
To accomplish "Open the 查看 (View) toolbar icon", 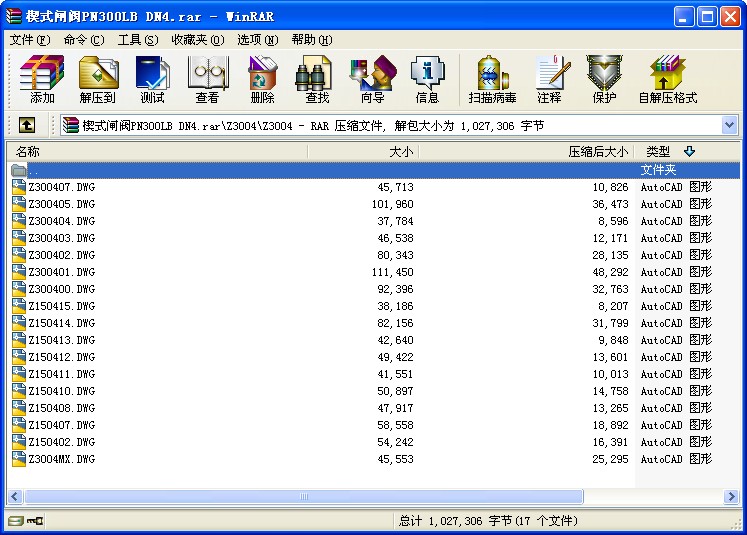I will (x=207, y=79).
